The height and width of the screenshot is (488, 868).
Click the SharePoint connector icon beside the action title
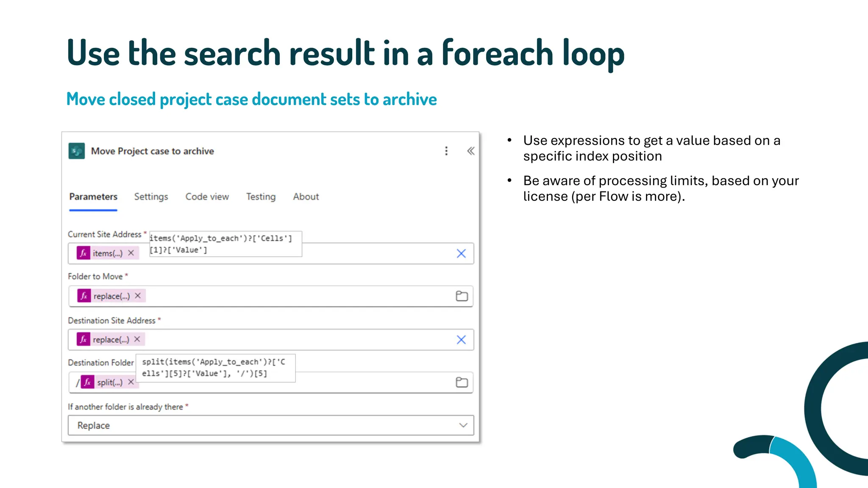pyautogui.click(x=77, y=151)
